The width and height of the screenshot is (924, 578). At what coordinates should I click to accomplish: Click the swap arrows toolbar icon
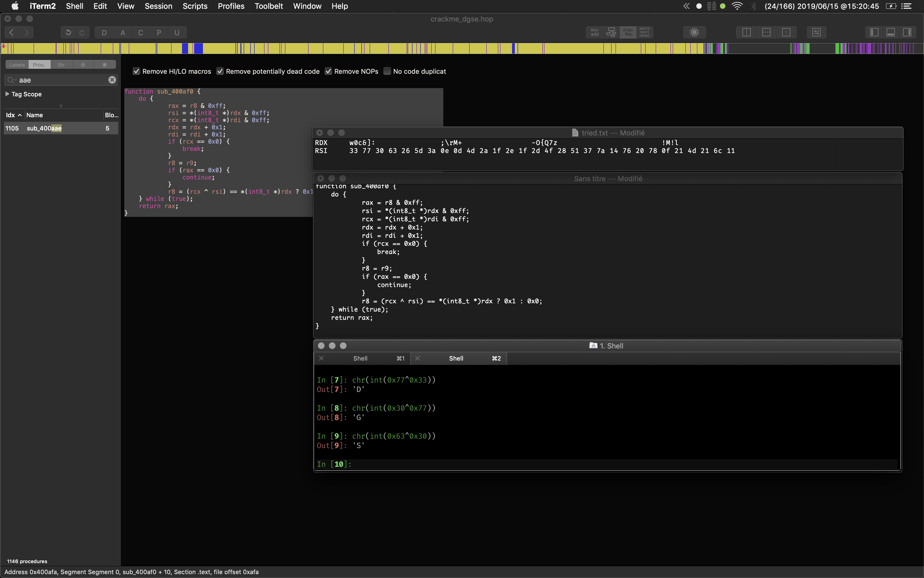817,32
